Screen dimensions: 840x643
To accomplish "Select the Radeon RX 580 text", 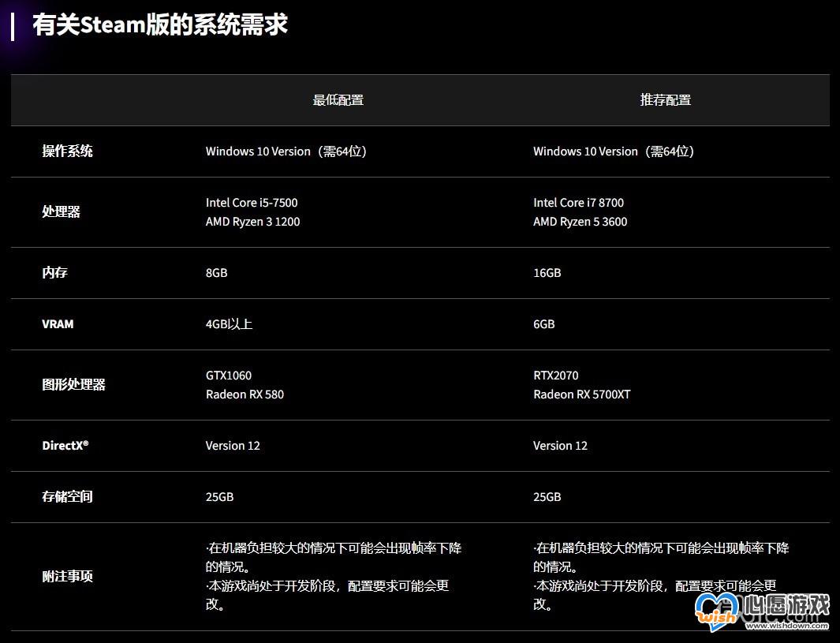I will coord(245,394).
